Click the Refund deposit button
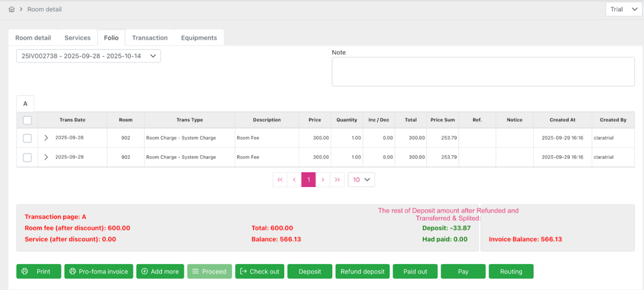 362,271
